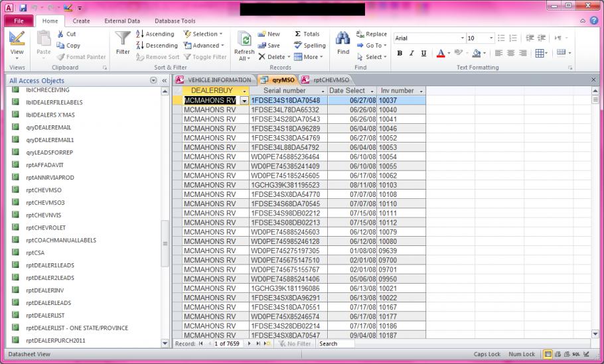Save the current record
604x364 pixels.
pos(269,45)
